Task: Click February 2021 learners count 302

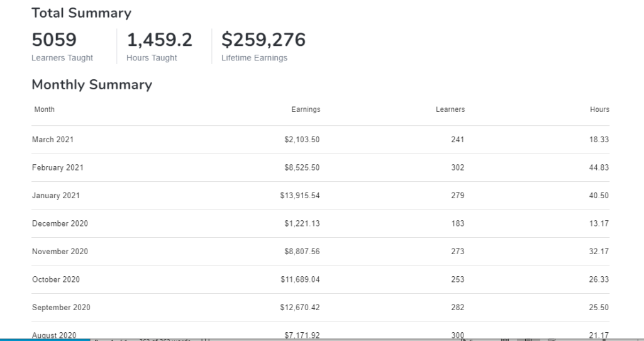Action: [457, 168]
